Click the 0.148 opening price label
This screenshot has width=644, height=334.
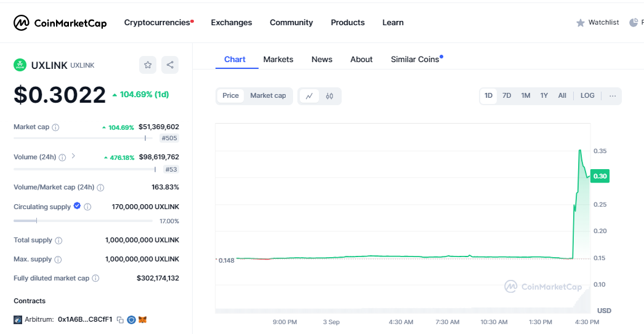tap(227, 261)
